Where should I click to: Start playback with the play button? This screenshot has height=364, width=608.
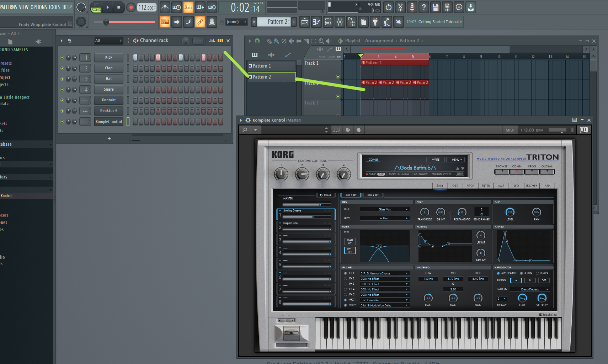(x=107, y=7)
